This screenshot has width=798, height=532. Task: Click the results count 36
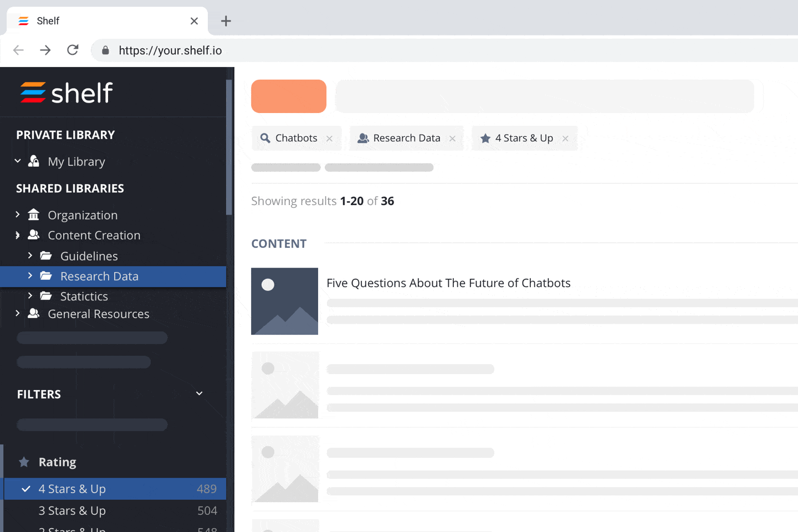coord(387,201)
